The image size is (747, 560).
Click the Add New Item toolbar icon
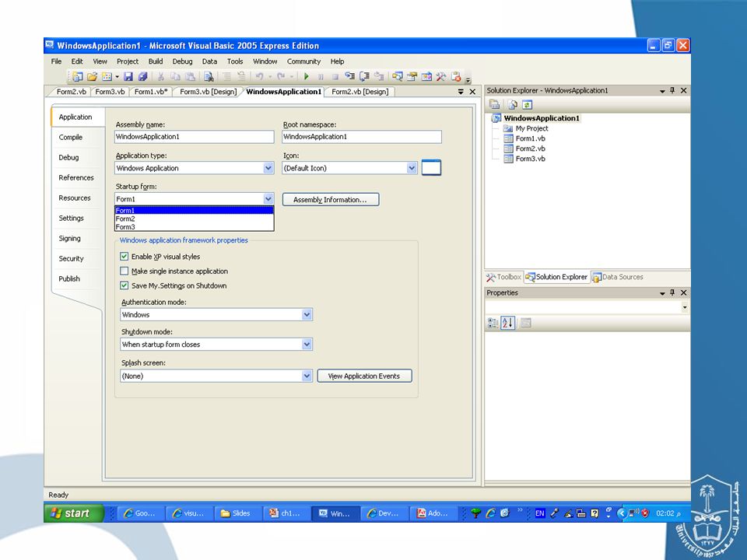(x=107, y=76)
